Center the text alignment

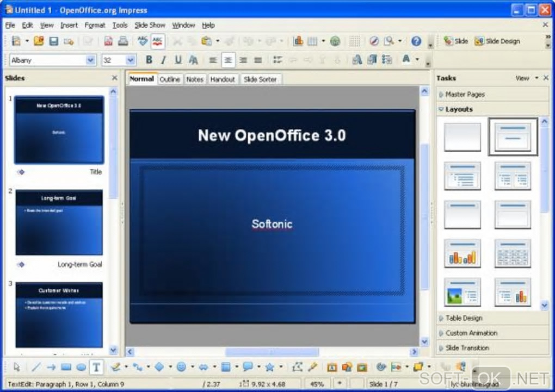click(x=228, y=60)
